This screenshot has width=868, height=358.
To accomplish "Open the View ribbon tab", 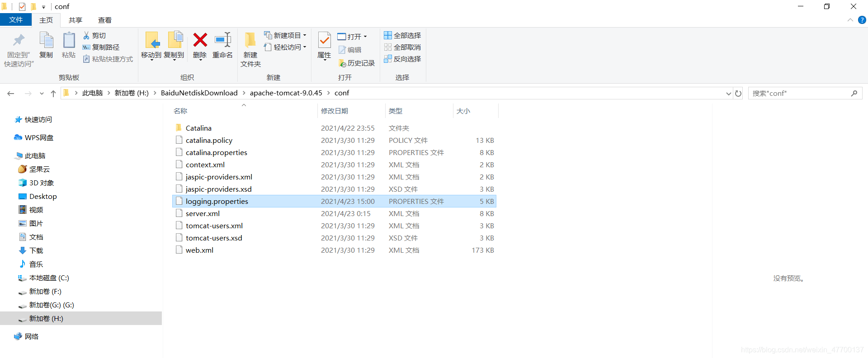I will click(x=105, y=20).
